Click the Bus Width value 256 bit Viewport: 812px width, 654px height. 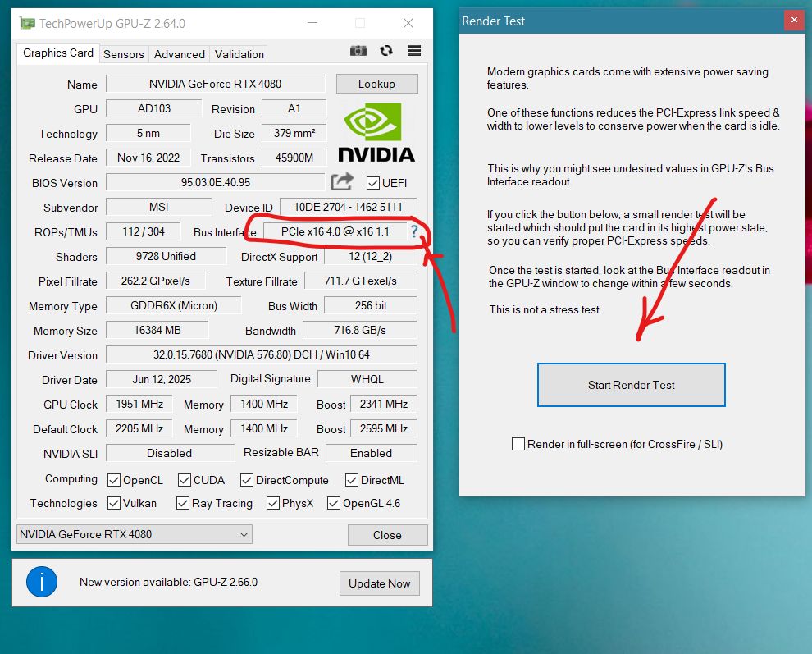[x=371, y=305]
